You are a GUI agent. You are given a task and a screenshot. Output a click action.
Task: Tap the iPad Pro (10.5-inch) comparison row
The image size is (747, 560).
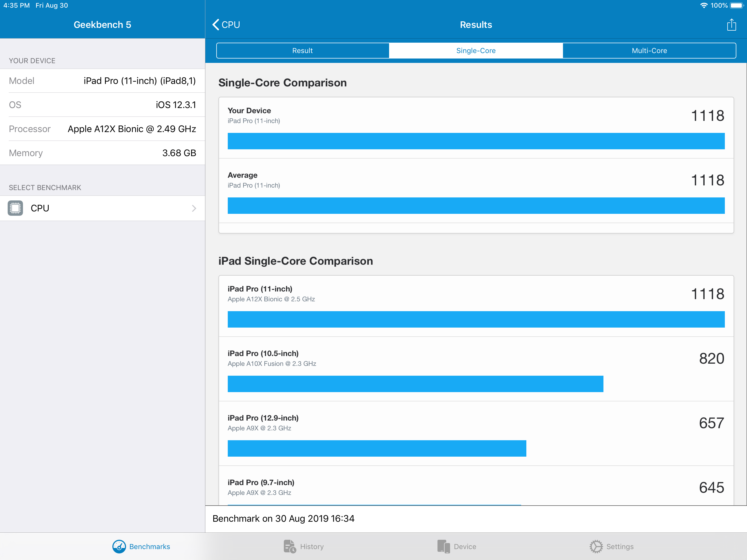(x=476, y=369)
